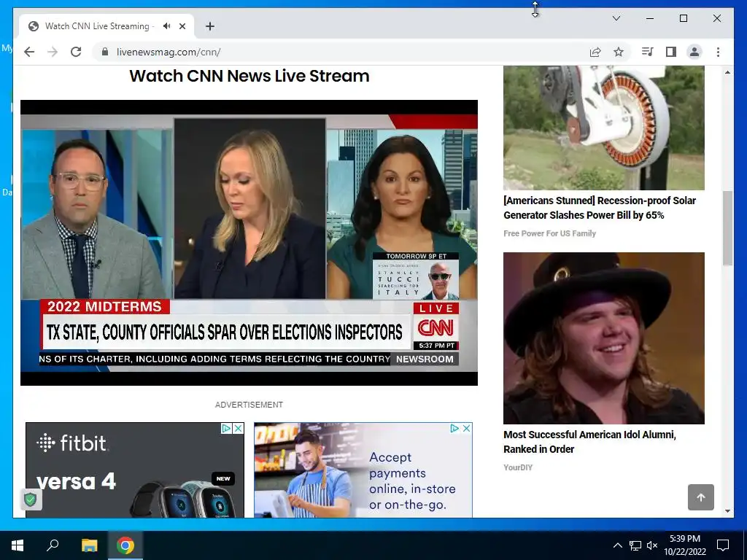The height and width of the screenshot is (560, 747).
Task: Click the muted volume tray icon
Action: (651, 545)
